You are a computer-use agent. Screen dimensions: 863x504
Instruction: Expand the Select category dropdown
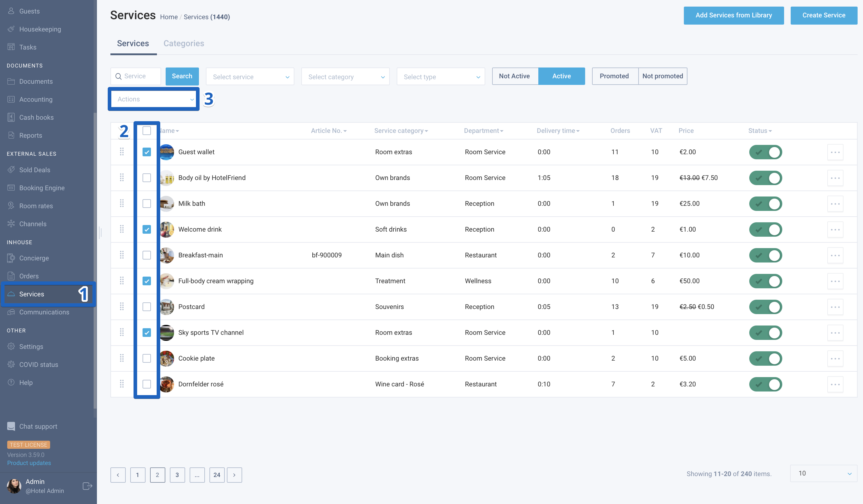point(345,77)
